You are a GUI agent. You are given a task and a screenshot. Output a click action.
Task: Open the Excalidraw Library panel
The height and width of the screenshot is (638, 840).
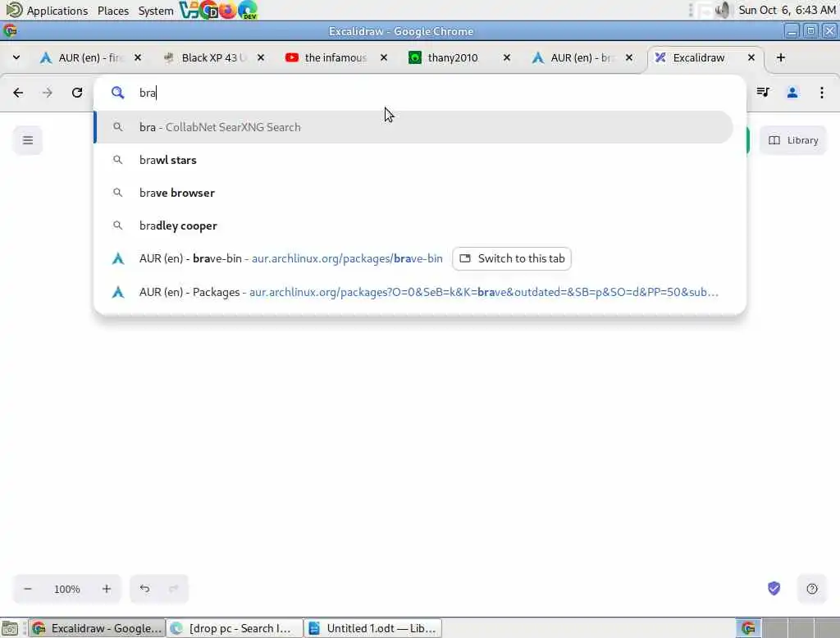click(x=793, y=140)
